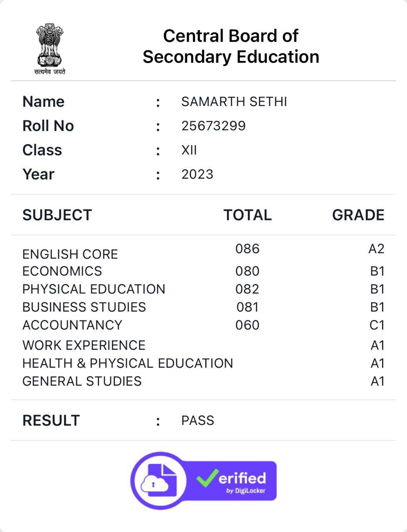Click the TOTAL column header
407x532 pixels.
[247, 215]
